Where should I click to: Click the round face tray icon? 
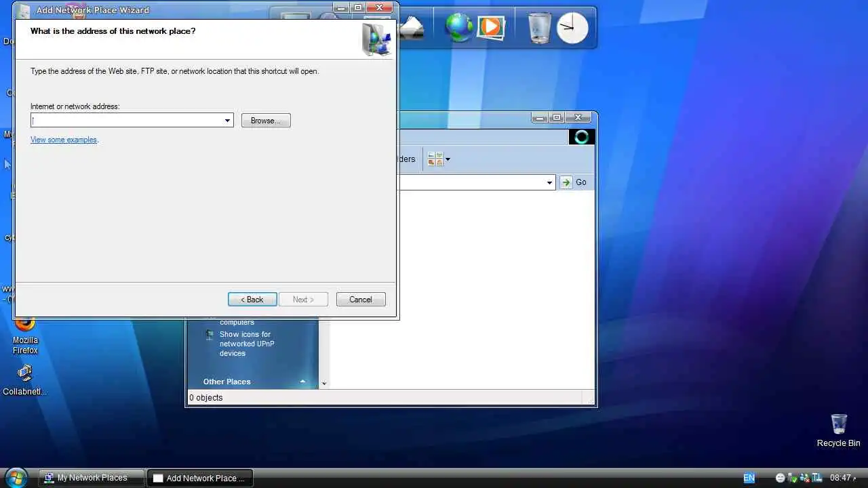click(x=781, y=478)
